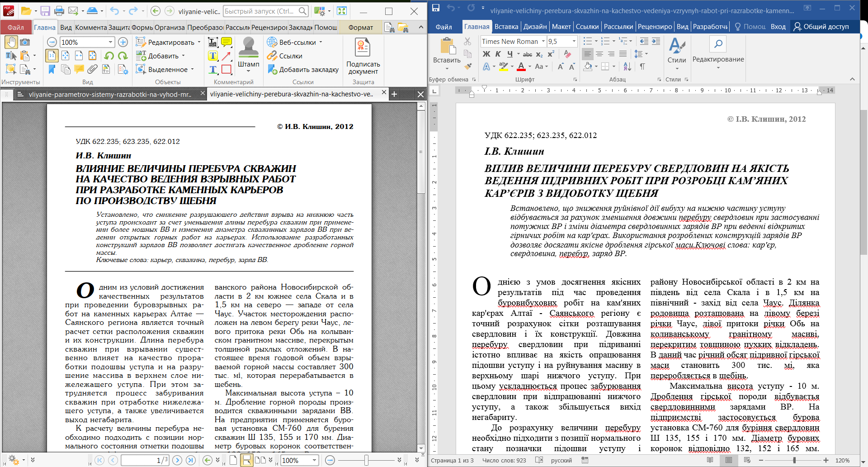Image resolution: width=868 pixels, height=467 pixels.
Task: Click the Stamp (Штамп) tool
Action: point(249,52)
